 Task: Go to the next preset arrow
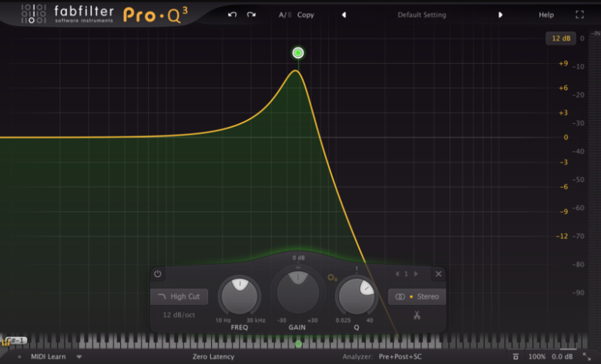click(500, 15)
